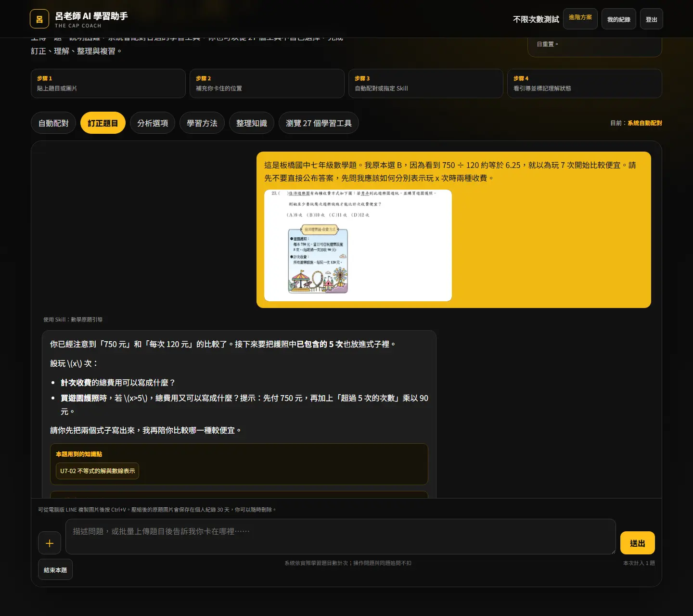Click 步驟 3 自動配對或指定 Skill card

[x=426, y=83]
